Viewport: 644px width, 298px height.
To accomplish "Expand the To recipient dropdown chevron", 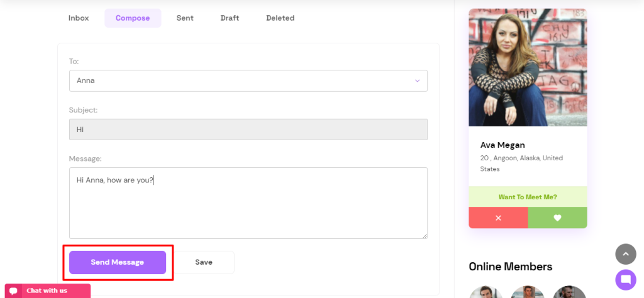I will click(417, 80).
